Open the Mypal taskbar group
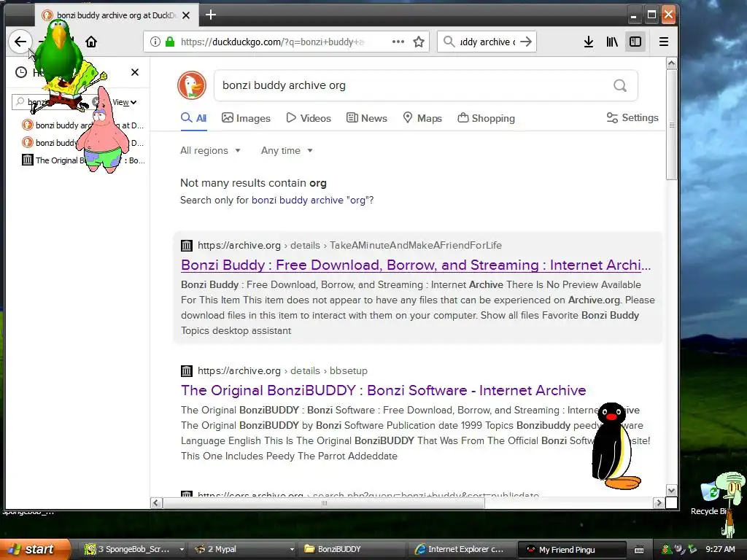This screenshot has height=560, width=747. pos(239,549)
